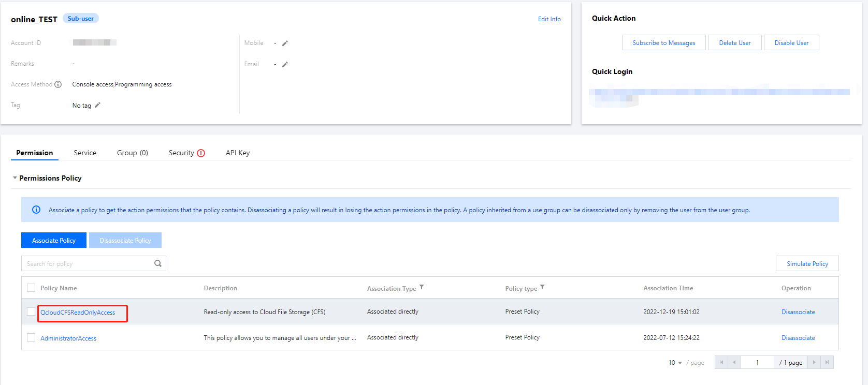The image size is (868, 385).
Task: Click into the Search for policy field
Action: 88,263
